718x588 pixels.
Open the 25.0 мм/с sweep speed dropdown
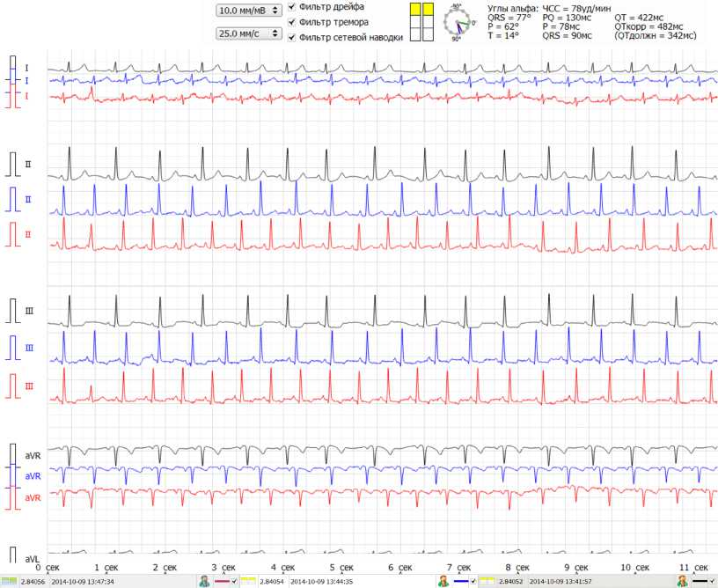pos(249,34)
